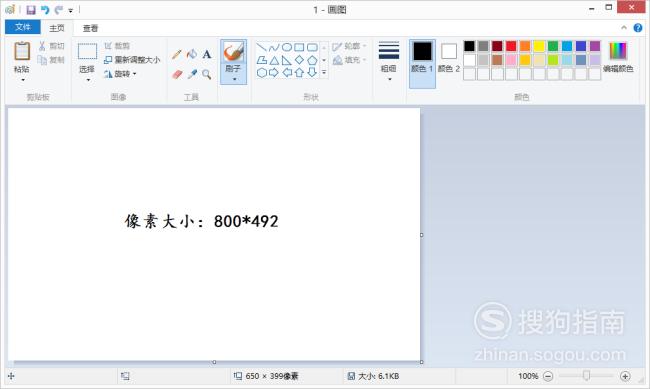Open Edit colors dialog
This screenshot has height=389, width=650.
coord(618,57)
